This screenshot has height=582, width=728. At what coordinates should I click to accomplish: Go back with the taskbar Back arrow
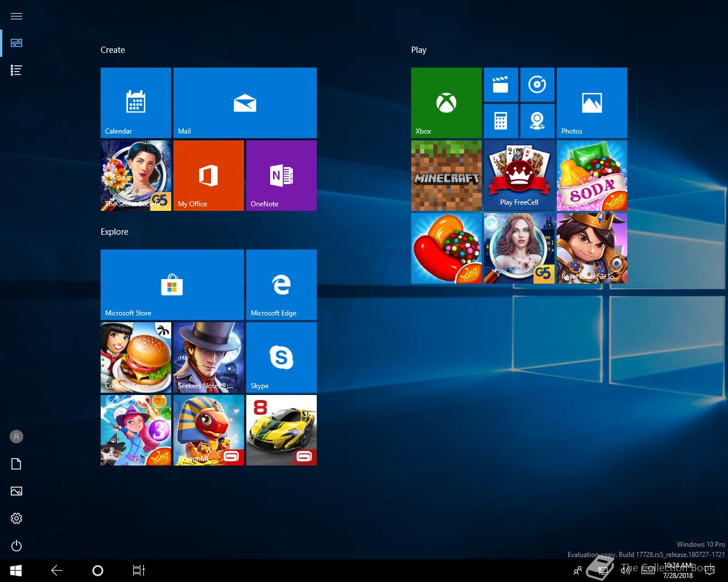57,571
